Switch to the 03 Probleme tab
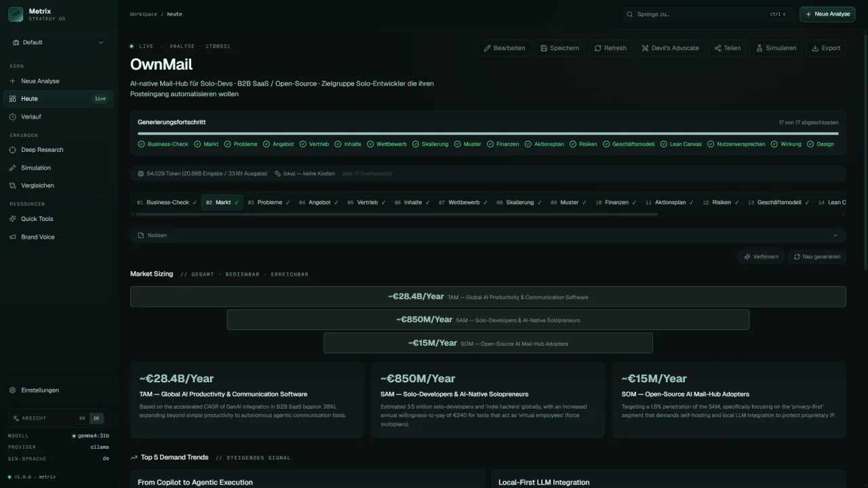The width and height of the screenshot is (868, 488). click(269, 203)
